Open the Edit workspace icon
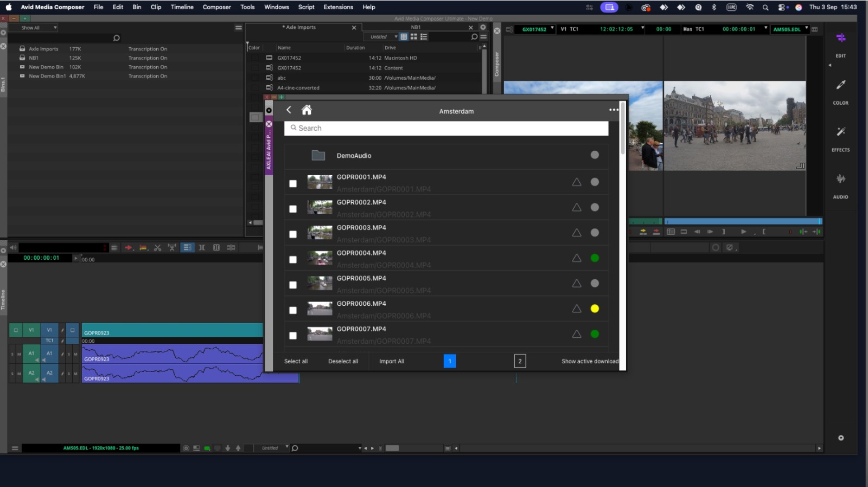This screenshot has height=487, width=868. 840,38
